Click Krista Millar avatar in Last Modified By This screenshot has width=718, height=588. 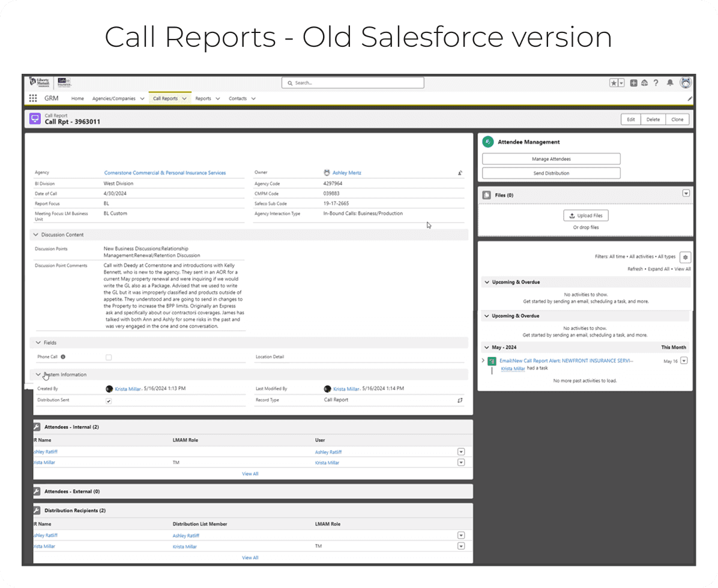point(327,389)
